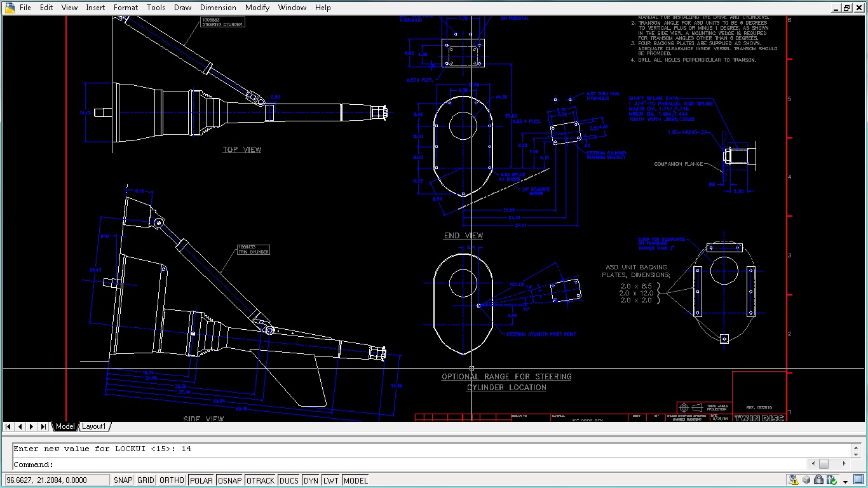Image resolution: width=868 pixels, height=488 pixels.
Task: Click the toolbar lock padlock icon
Action: 818,480
